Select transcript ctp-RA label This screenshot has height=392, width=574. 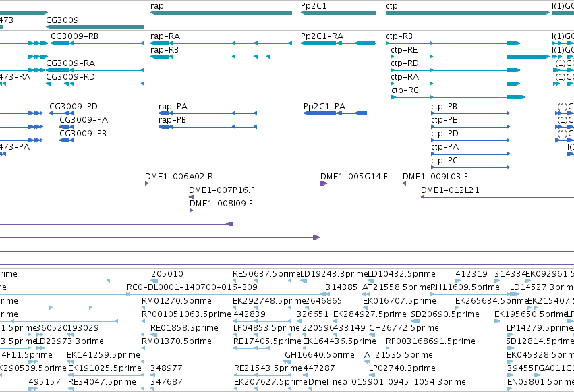(405, 77)
